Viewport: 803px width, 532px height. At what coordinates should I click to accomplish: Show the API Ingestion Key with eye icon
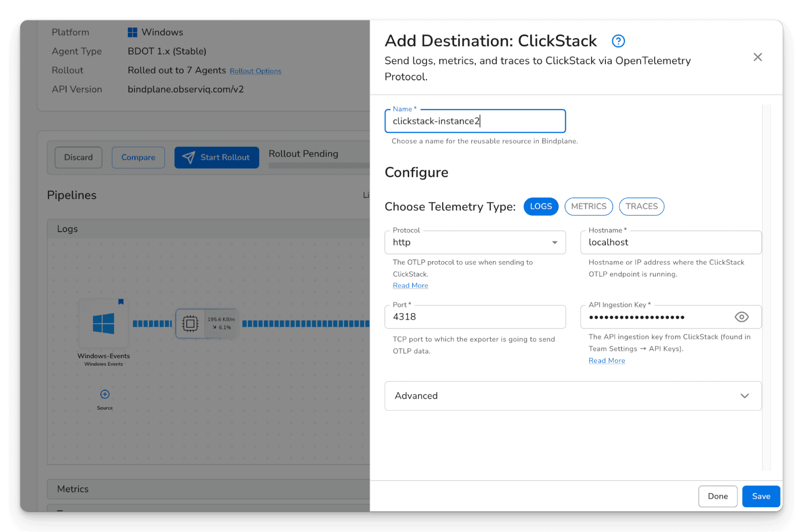click(742, 317)
